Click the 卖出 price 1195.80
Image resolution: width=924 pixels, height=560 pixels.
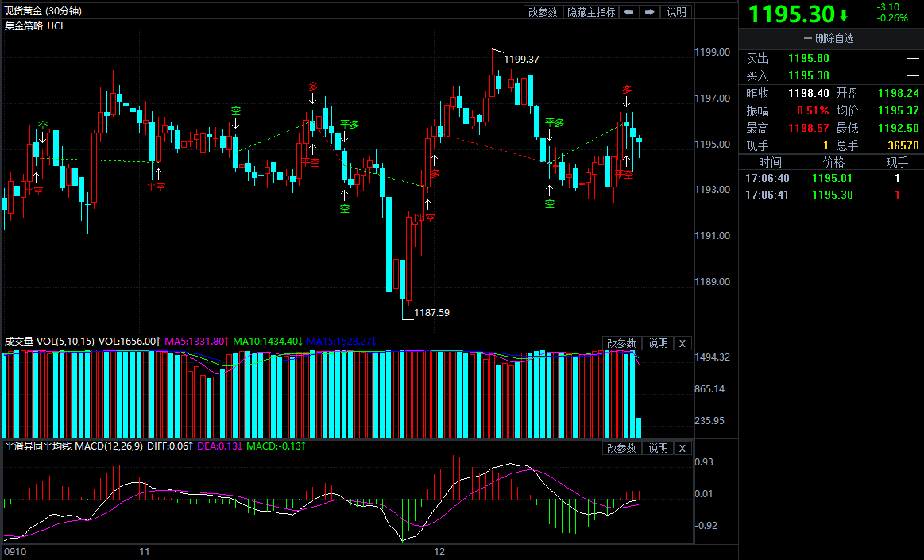click(x=809, y=58)
